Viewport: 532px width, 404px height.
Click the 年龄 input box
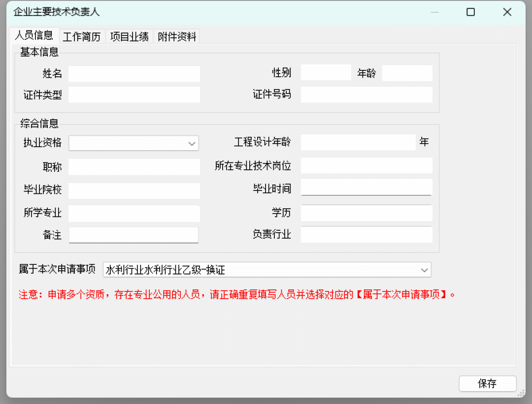[407, 73]
